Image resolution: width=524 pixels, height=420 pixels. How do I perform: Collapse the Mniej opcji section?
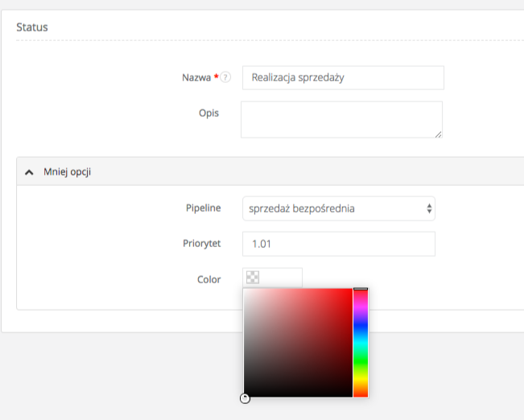point(67,171)
